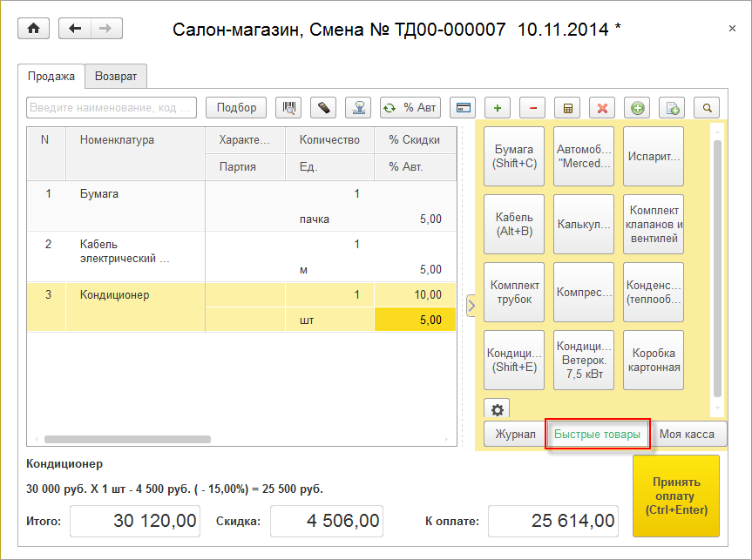Switch to the Возврат tab

pyautogui.click(x=116, y=77)
